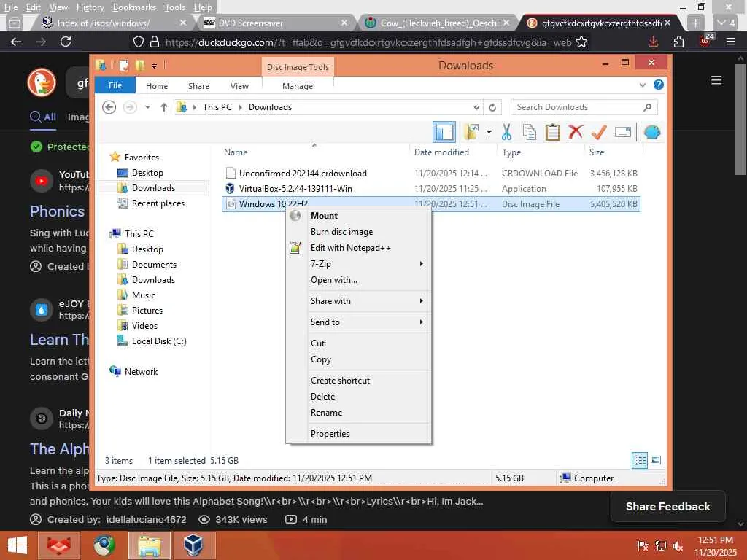Open the Manage disc image tab

298,86
